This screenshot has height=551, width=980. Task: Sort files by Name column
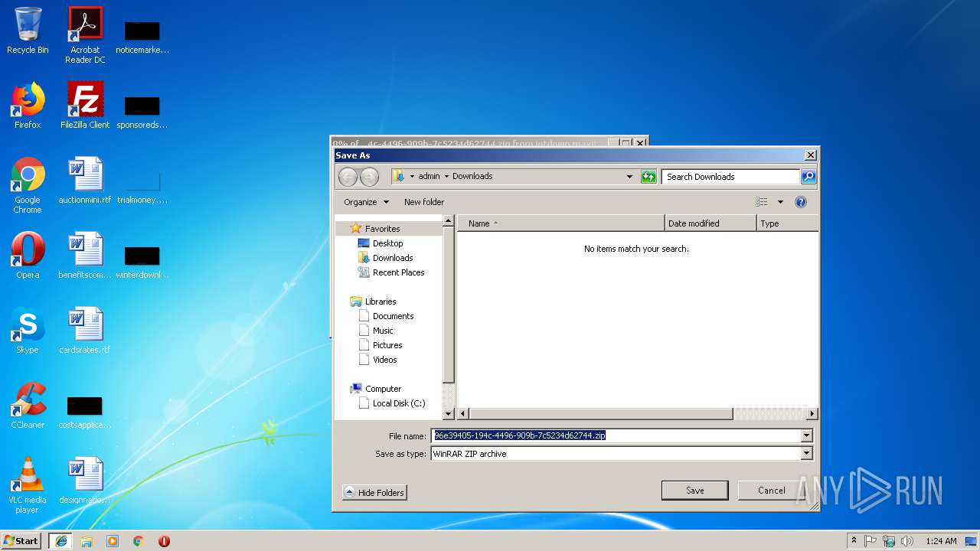pos(561,223)
